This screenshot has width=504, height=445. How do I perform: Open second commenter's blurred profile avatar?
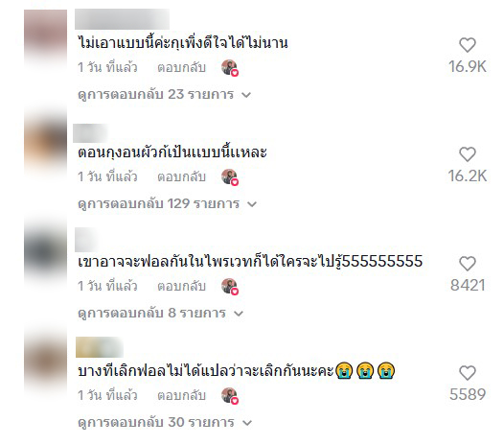[x=45, y=142]
